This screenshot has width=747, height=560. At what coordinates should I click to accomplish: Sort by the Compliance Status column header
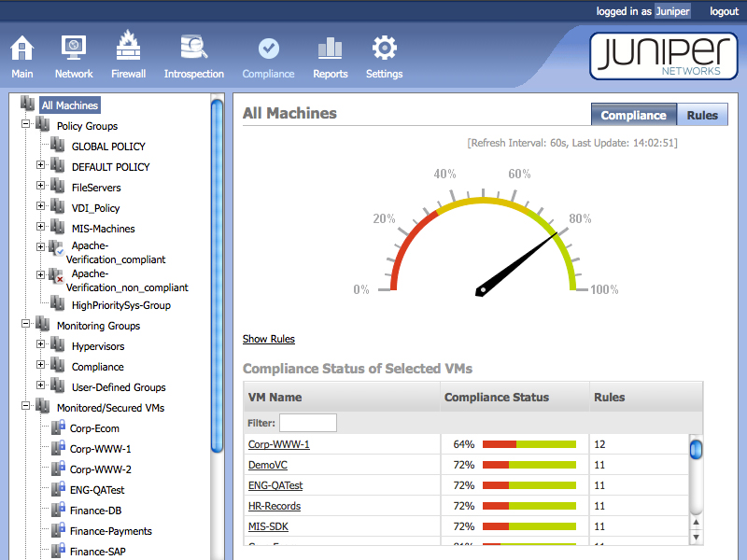coord(515,398)
